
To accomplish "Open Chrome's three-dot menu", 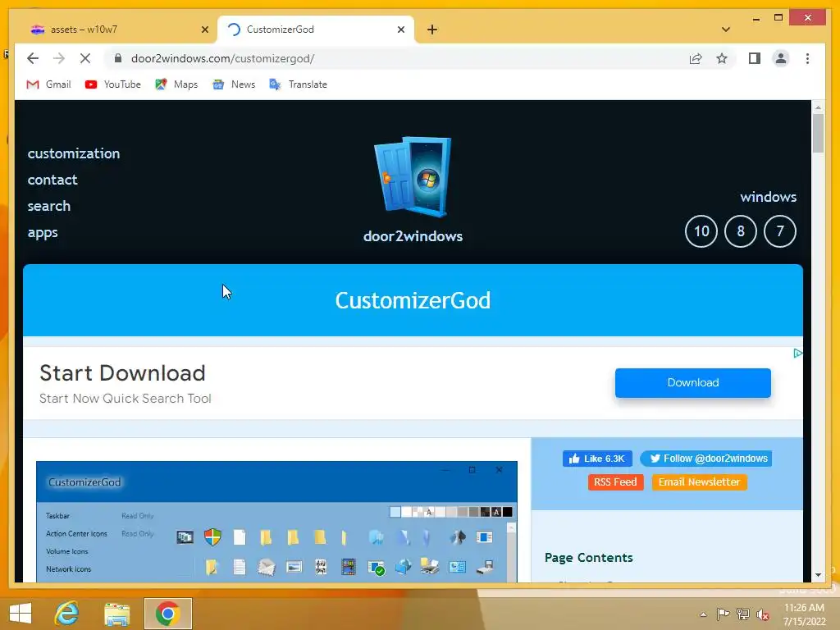I will (807, 58).
